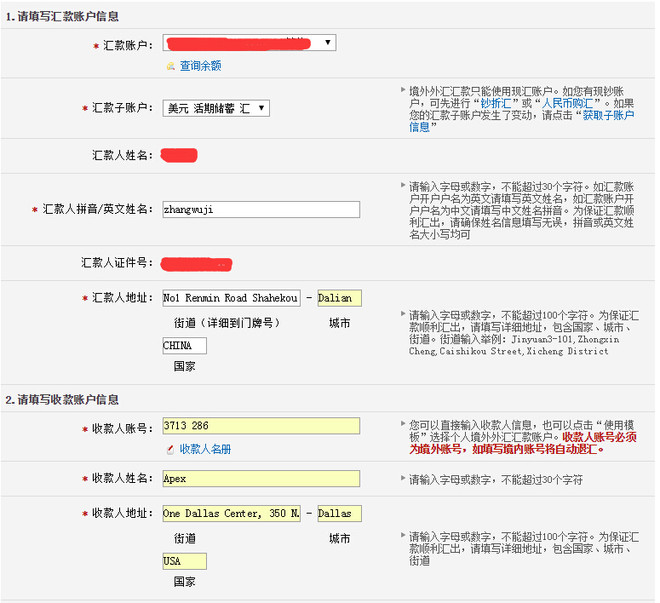Screen dimensions: 660x603
Task: Click the remitter street field No1 Renmin Road
Action: click(x=231, y=298)
